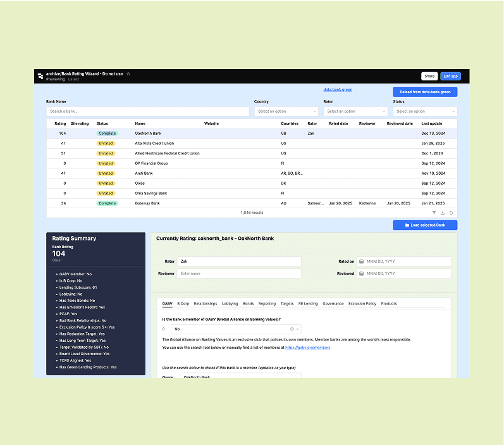Select the Reporting tab
The image size is (504, 445).
[x=267, y=303]
